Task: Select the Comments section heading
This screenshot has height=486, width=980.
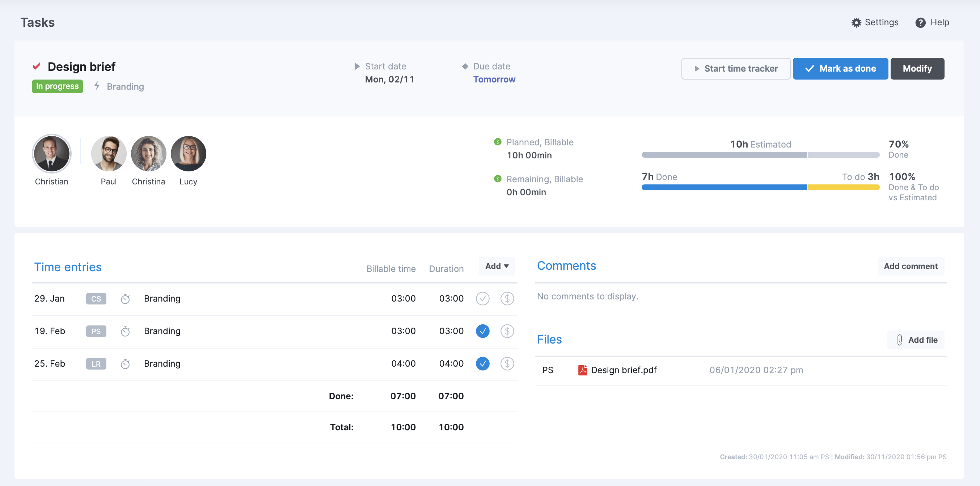Action: point(566,265)
